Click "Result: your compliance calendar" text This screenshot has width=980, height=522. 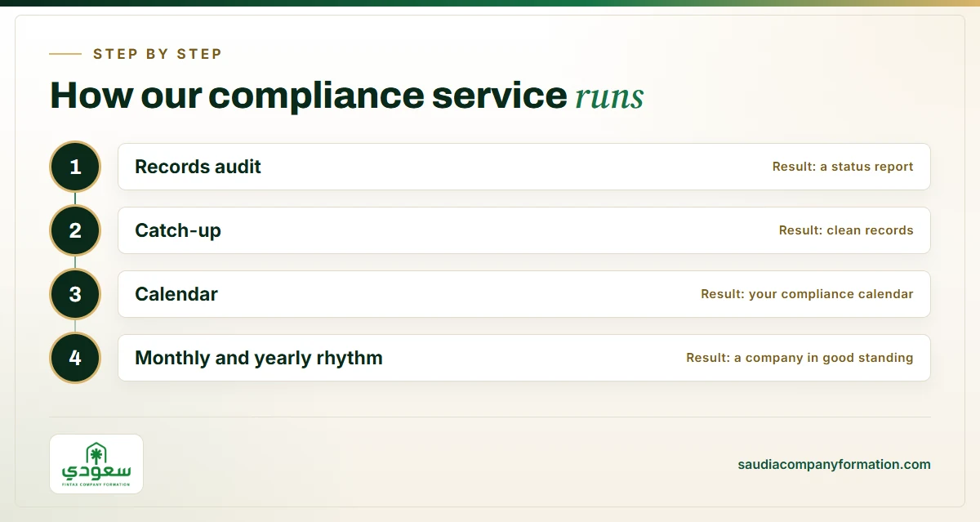[807, 294]
